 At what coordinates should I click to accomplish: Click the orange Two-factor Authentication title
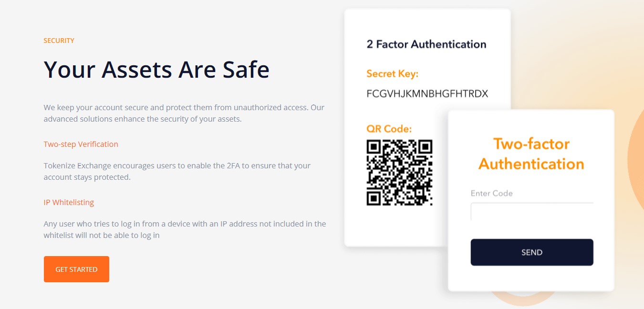(x=531, y=154)
